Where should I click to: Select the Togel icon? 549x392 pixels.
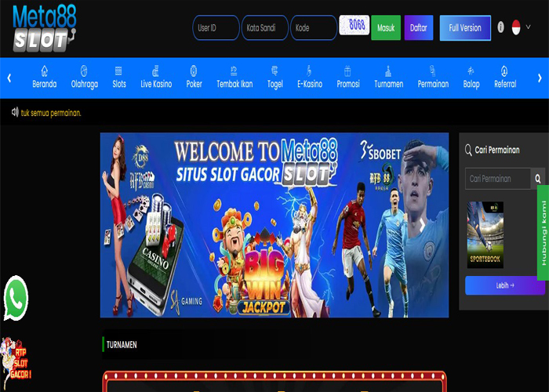point(274,71)
